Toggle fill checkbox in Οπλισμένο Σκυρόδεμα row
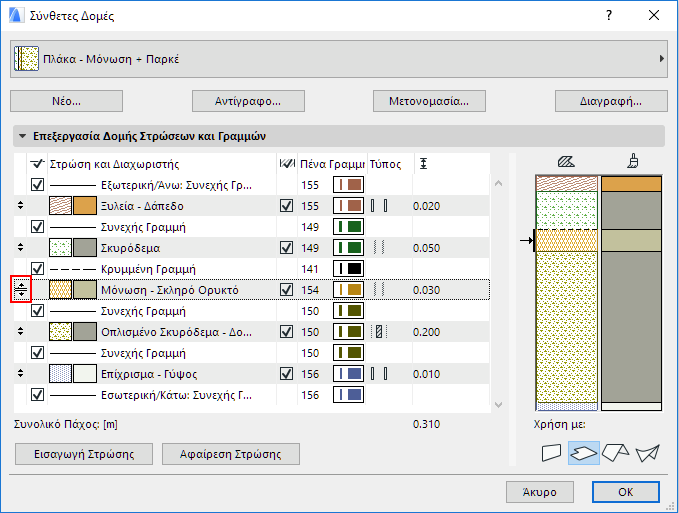 (286, 332)
